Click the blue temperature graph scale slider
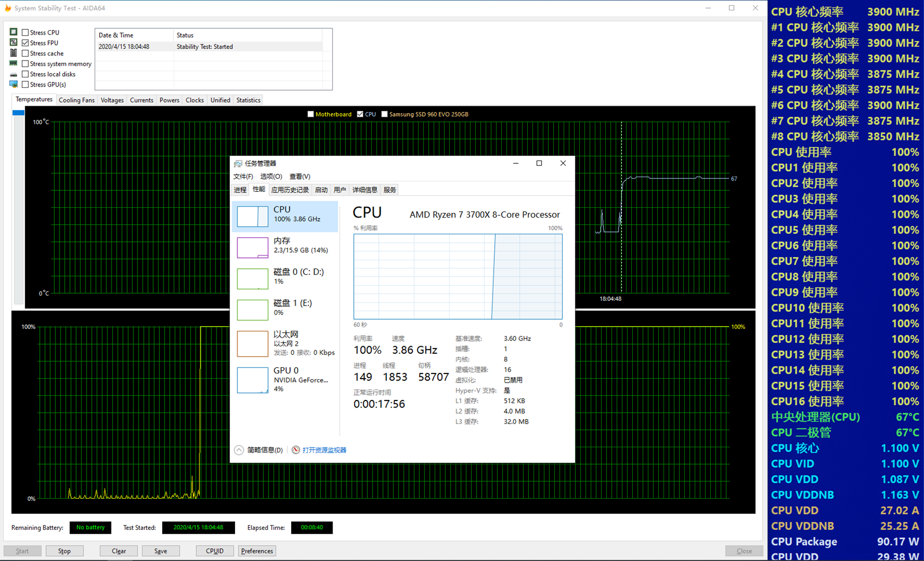 point(18,113)
